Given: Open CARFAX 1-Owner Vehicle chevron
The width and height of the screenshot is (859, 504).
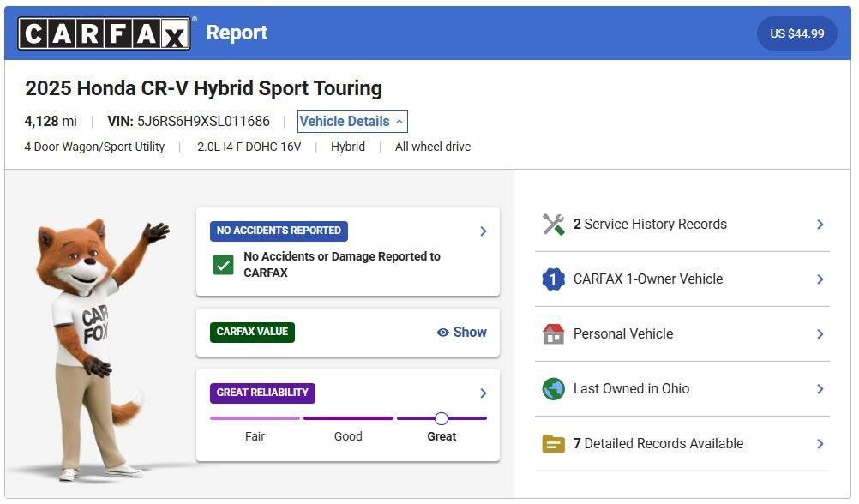Looking at the screenshot, I should point(820,279).
